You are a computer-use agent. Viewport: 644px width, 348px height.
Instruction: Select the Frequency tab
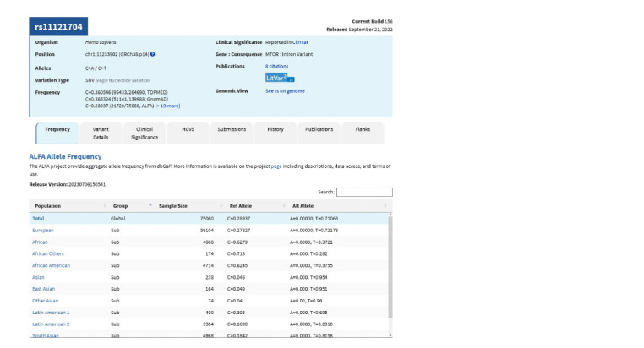[57, 133]
